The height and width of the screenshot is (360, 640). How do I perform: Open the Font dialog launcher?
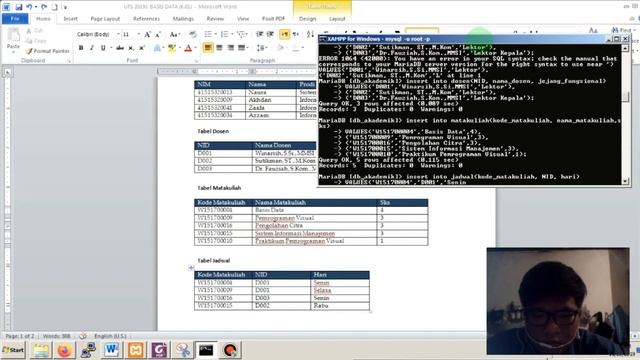196,61
